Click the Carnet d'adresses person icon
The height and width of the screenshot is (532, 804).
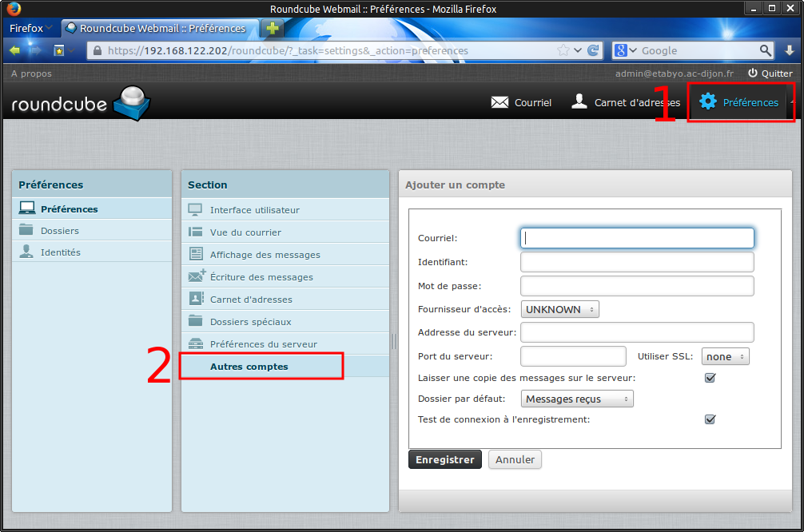pyautogui.click(x=579, y=101)
